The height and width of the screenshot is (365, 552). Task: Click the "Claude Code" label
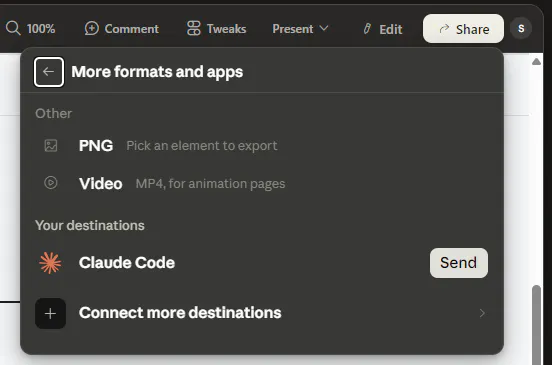tap(127, 263)
